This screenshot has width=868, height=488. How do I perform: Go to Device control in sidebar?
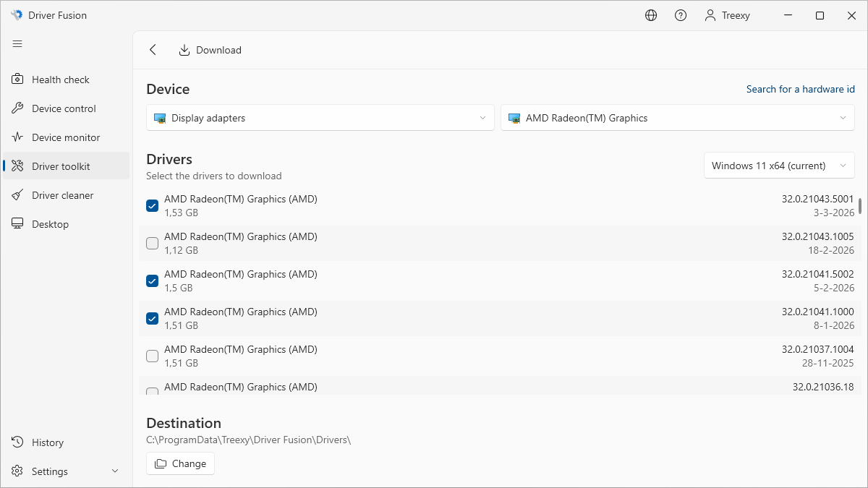click(x=64, y=108)
